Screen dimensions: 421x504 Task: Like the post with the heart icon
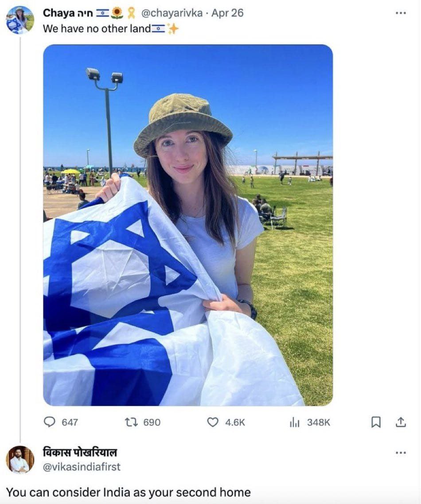212,422
